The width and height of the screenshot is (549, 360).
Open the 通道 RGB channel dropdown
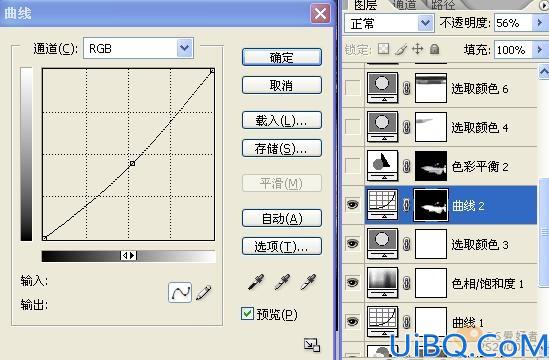(x=185, y=48)
